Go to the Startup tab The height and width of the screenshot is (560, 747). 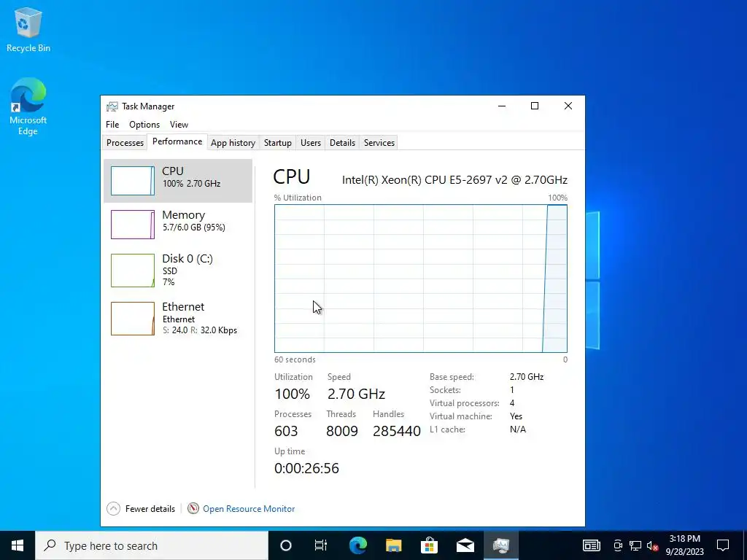277,142
